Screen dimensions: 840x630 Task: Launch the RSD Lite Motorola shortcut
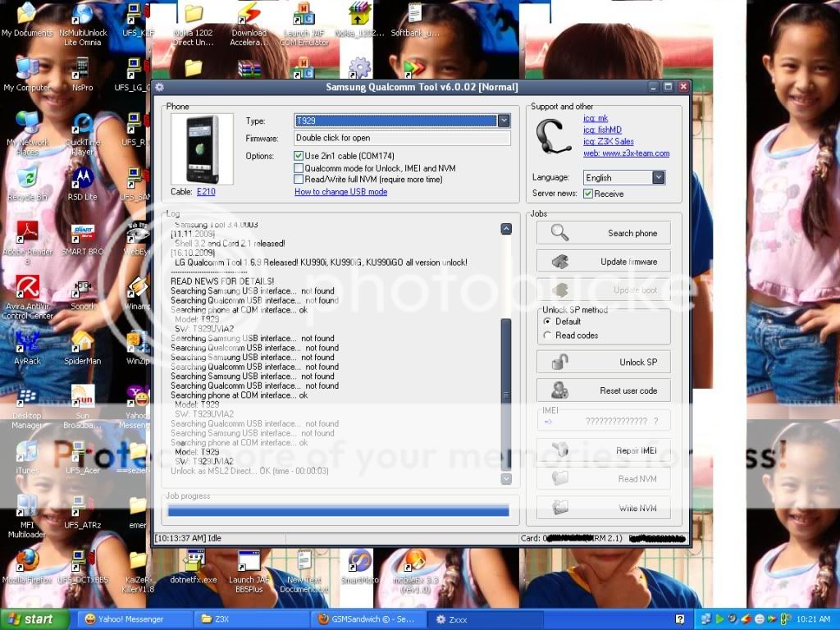[83, 185]
